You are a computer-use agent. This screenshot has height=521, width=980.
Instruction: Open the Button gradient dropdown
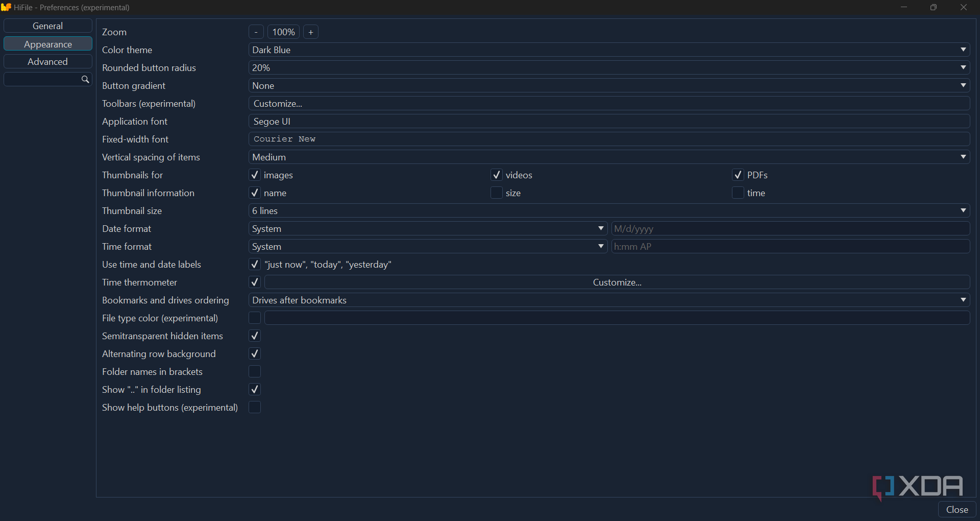[x=609, y=86]
